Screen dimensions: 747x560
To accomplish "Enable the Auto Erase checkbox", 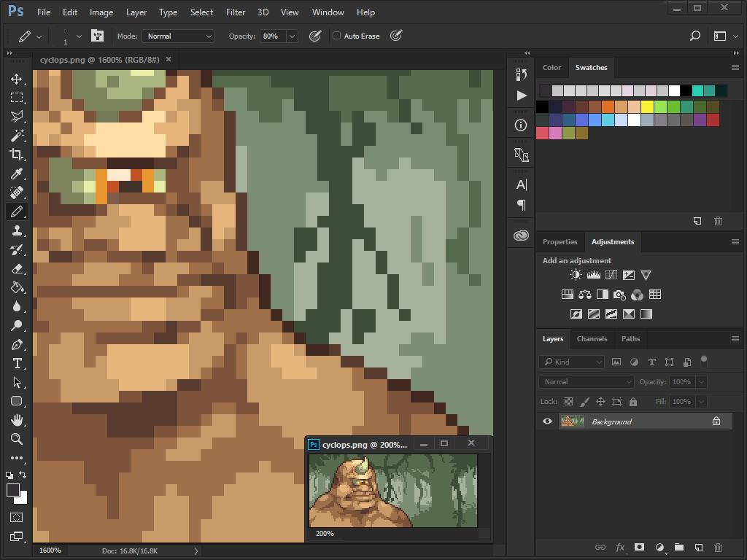I will tap(336, 36).
